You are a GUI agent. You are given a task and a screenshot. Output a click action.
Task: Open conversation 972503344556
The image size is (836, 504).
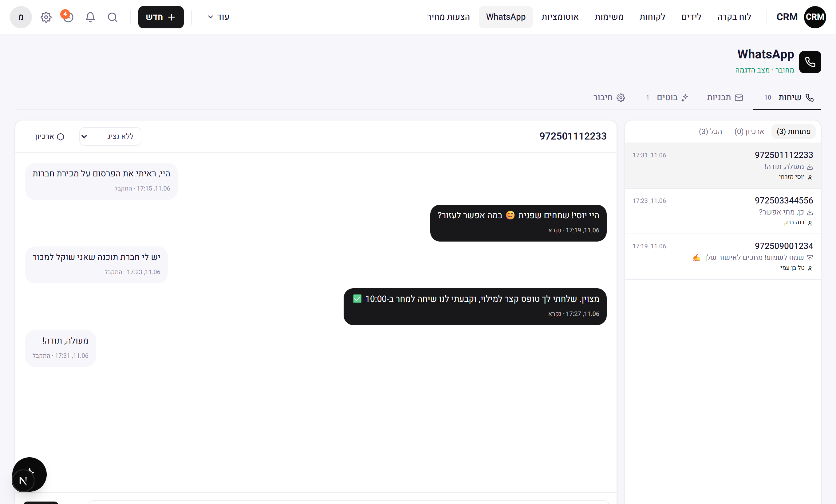(723, 211)
